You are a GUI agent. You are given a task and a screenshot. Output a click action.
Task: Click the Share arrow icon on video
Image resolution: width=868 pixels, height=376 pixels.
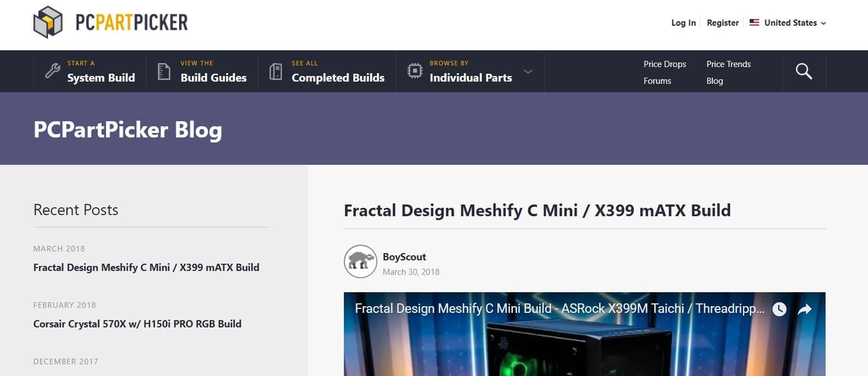[x=804, y=309]
